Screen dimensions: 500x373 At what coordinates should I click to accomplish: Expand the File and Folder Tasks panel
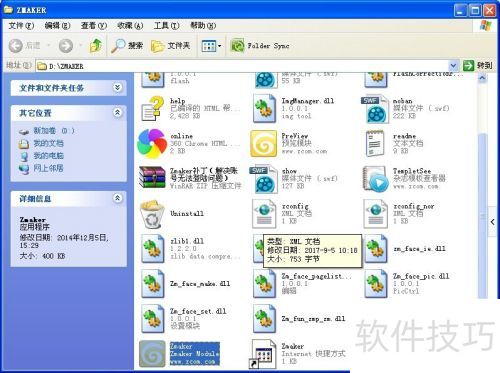[x=117, y=88]
